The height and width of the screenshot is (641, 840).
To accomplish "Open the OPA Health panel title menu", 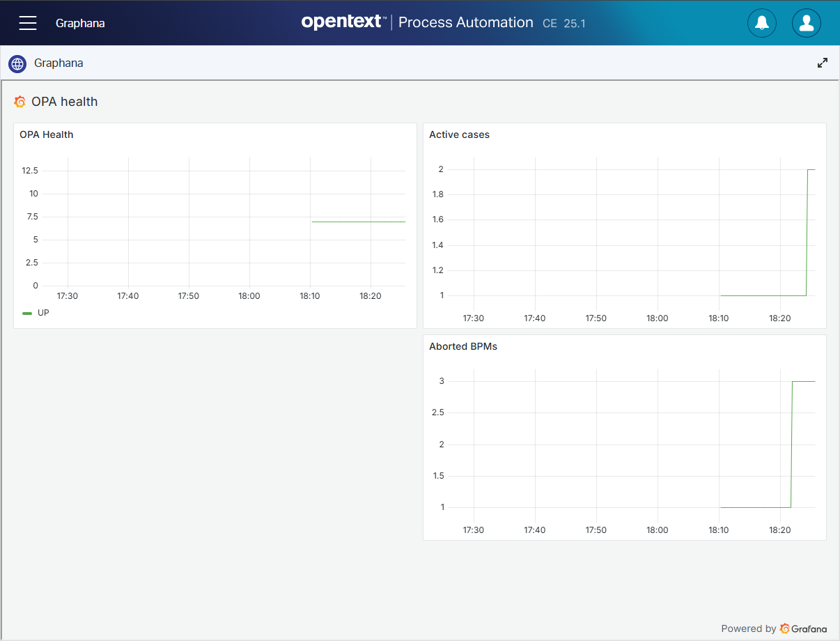I will pos(46,134).
